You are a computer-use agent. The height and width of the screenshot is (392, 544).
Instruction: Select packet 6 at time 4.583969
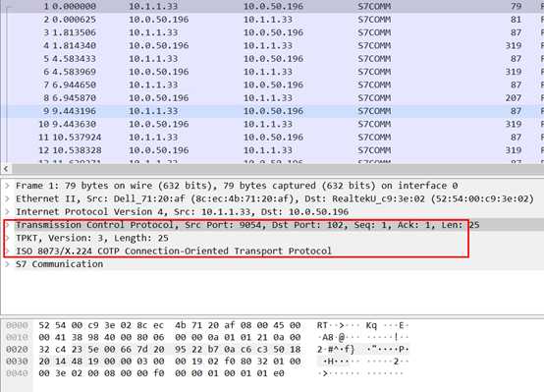(x=272, y=72)
